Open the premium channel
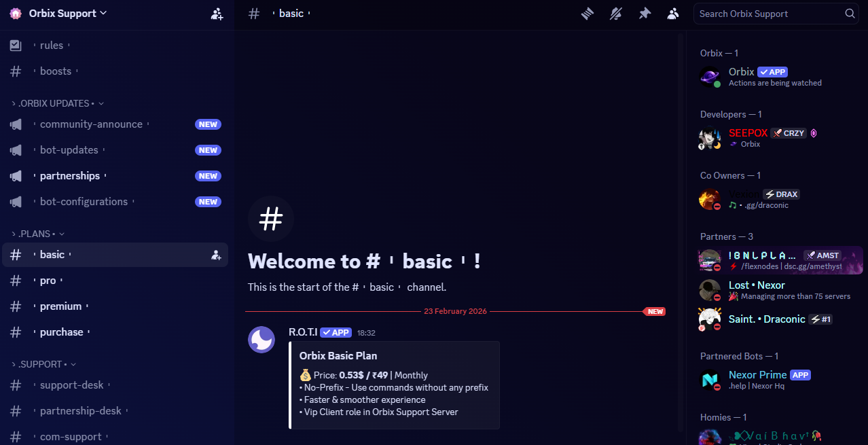 pos(115,306)
